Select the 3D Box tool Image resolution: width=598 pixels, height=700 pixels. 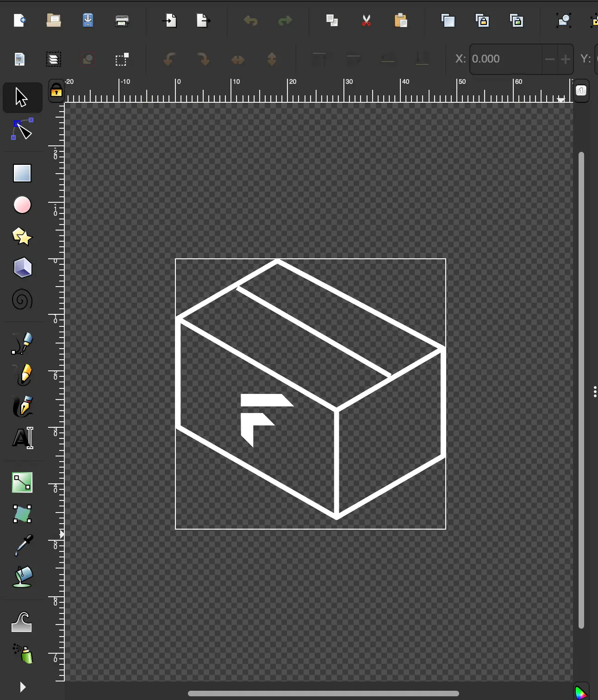point(22,268)
